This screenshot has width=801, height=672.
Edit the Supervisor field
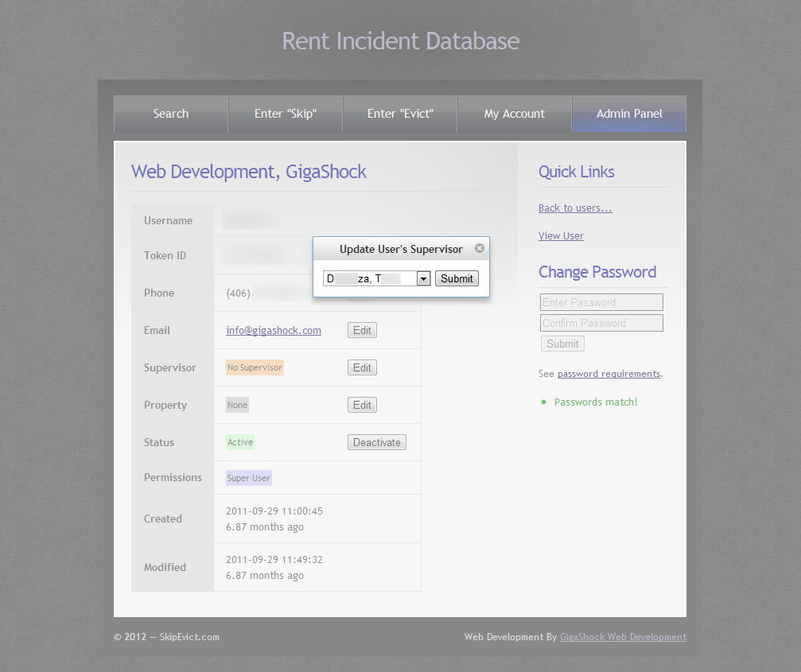[x=362, y=367]
